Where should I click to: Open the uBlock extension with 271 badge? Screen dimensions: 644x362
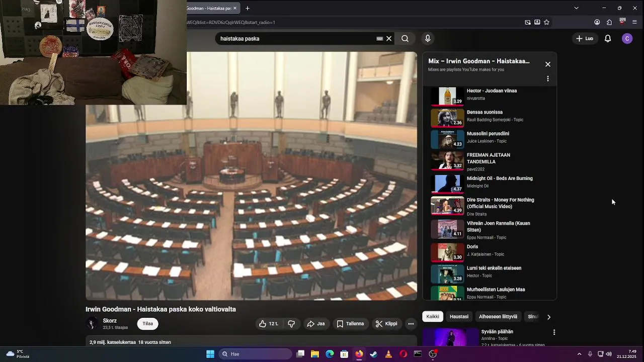(x=622, y=22)
